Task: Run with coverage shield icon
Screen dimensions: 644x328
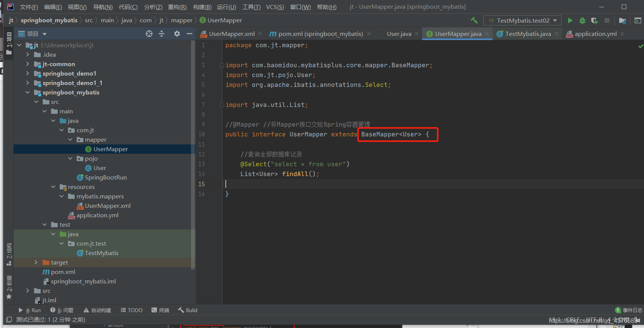Action: pos(595,20)
